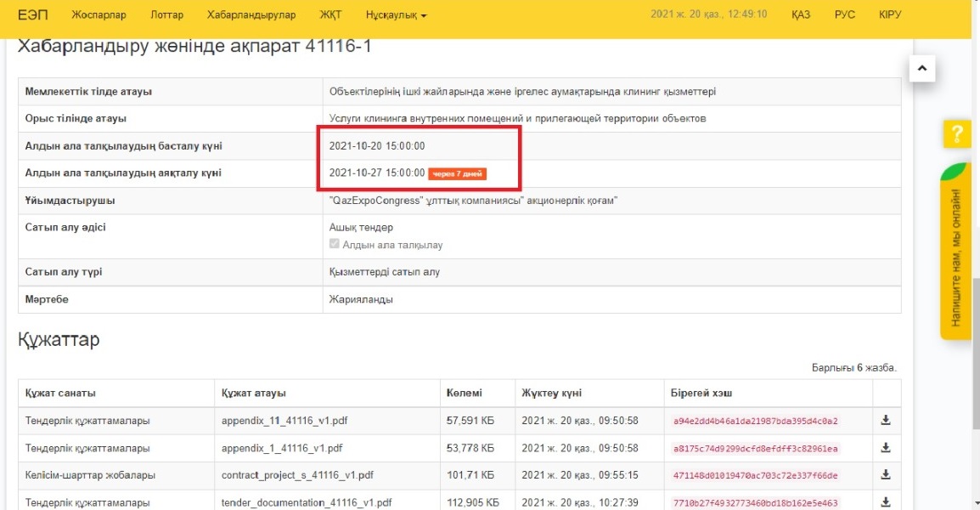Screen dimensions: 980x510
Task: Navigate to Хабарландырулар in the navbar
Action: pos(251,15)
